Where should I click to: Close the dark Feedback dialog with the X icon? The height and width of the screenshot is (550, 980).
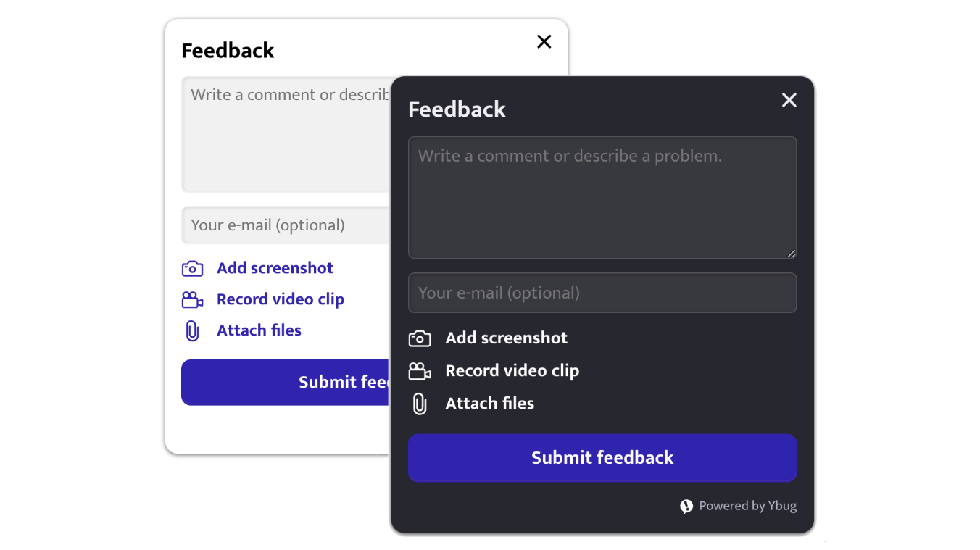(789, 100)
